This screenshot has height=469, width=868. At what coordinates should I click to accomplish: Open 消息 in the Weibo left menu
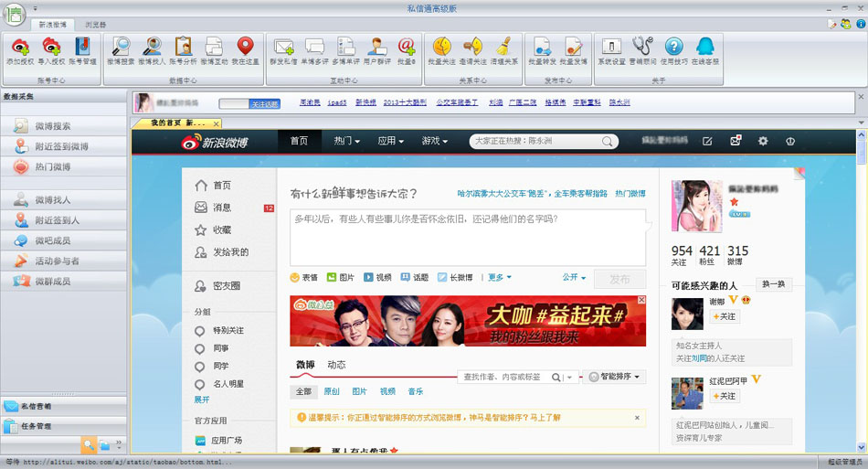click(x=222, y=208)
